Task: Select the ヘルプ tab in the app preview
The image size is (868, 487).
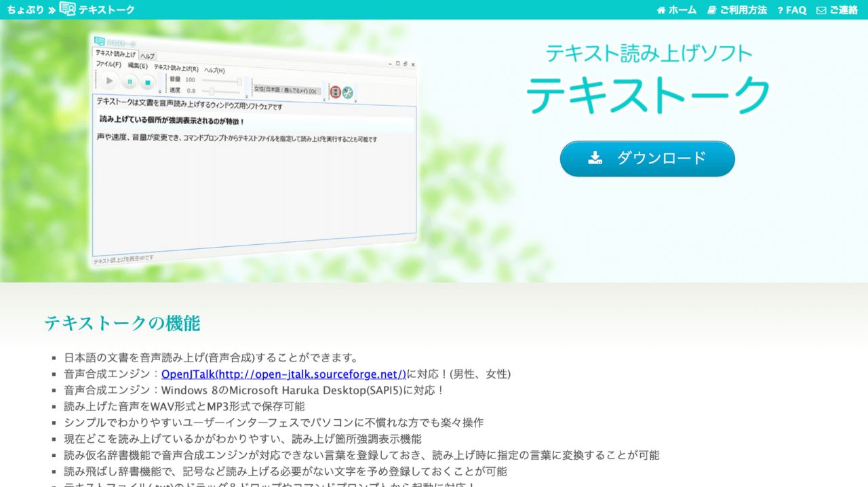Action: coord(147,56)
